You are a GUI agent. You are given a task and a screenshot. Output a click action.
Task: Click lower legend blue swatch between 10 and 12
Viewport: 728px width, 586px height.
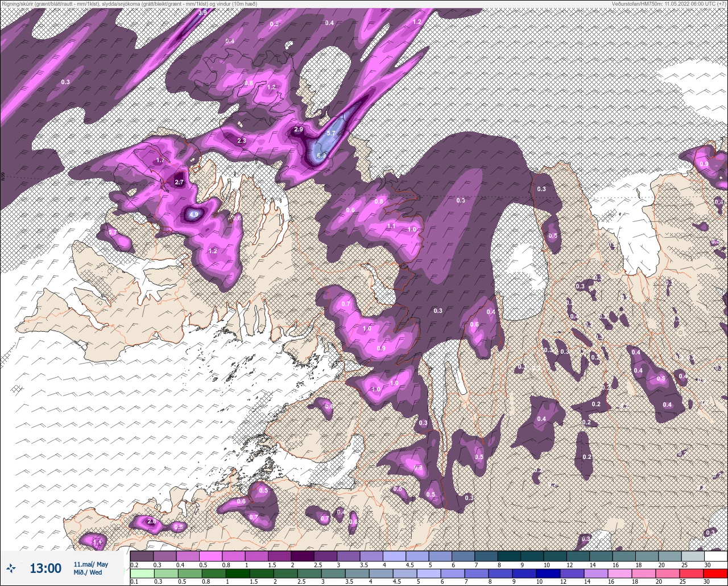pyautogui.click(x=549, y=573)
